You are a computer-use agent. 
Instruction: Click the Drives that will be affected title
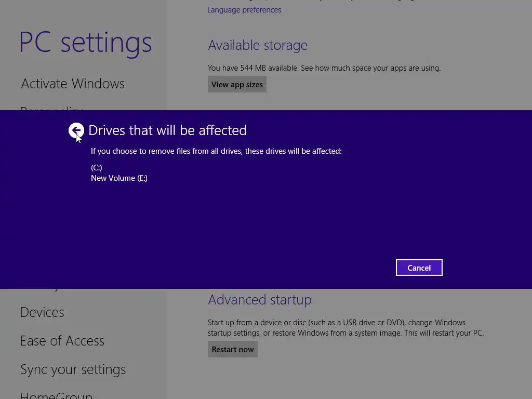tap(168, 130)
